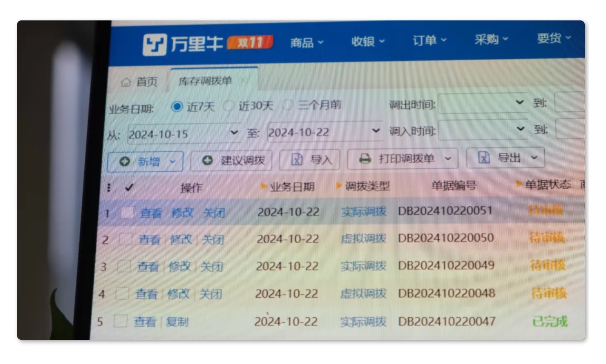This screenshot has width=606, height=364.
Task: Select the 近30天 radio option
Action: tap(229, 105)
